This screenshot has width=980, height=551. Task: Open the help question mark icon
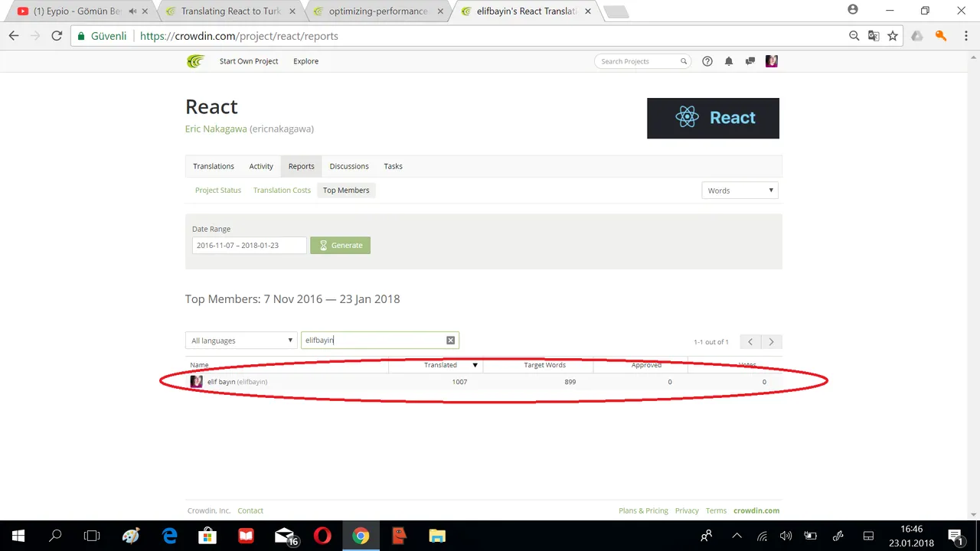(707, 61)
